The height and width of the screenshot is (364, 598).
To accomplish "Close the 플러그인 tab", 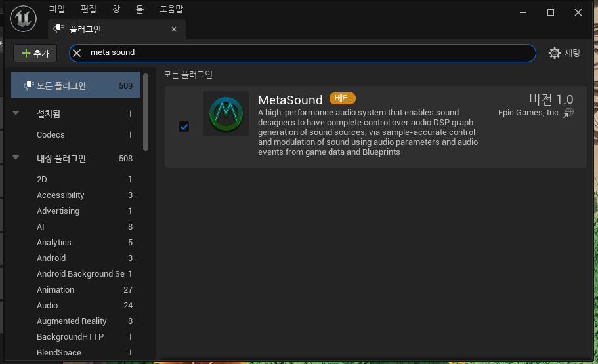I will [174, 30].
